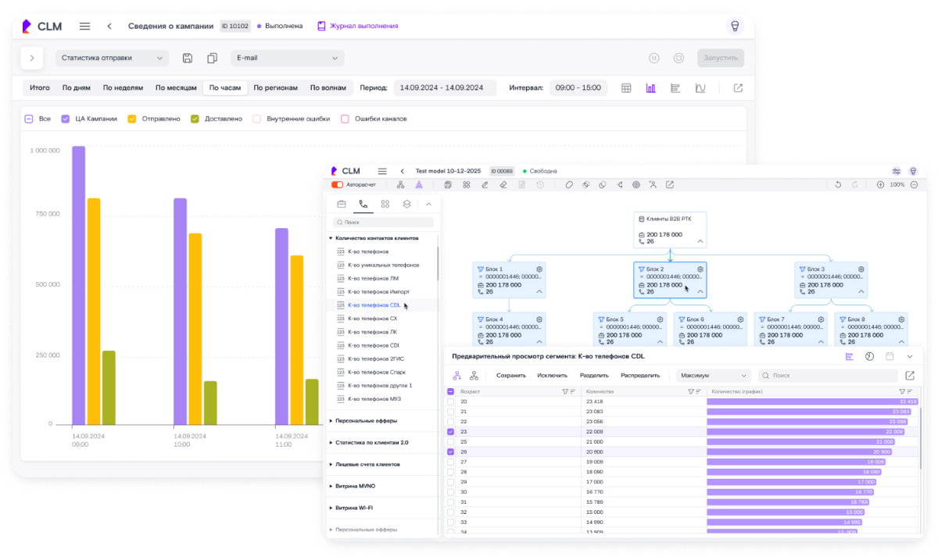This screenshot has height=560, width=938.
Task: Expand side panel with the chevron button
Action: pos(31,58)
